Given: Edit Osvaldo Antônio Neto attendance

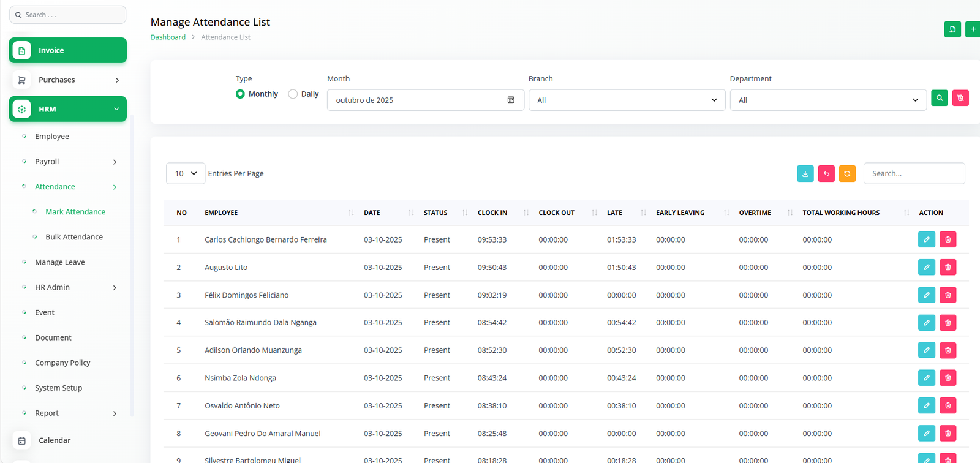Looking at the screenshot, I should point(927,405).
